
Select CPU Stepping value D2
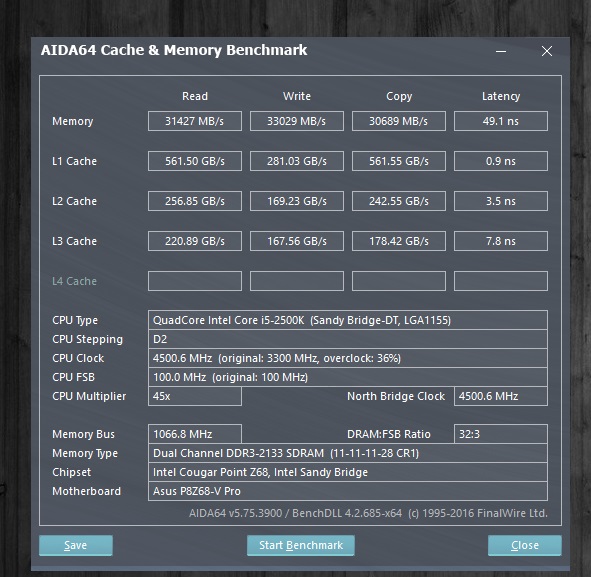pyautogui.click(x=348, y=339)
